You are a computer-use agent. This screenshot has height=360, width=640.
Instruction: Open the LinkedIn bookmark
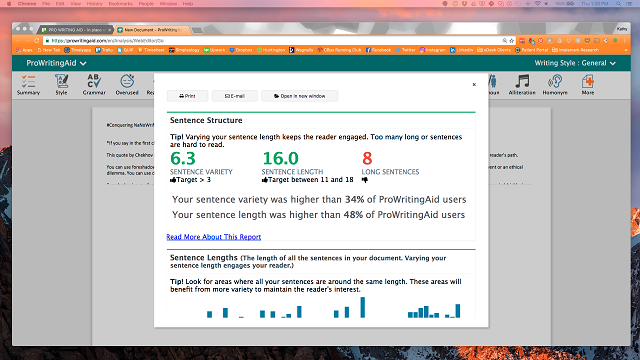click(462, 50)
